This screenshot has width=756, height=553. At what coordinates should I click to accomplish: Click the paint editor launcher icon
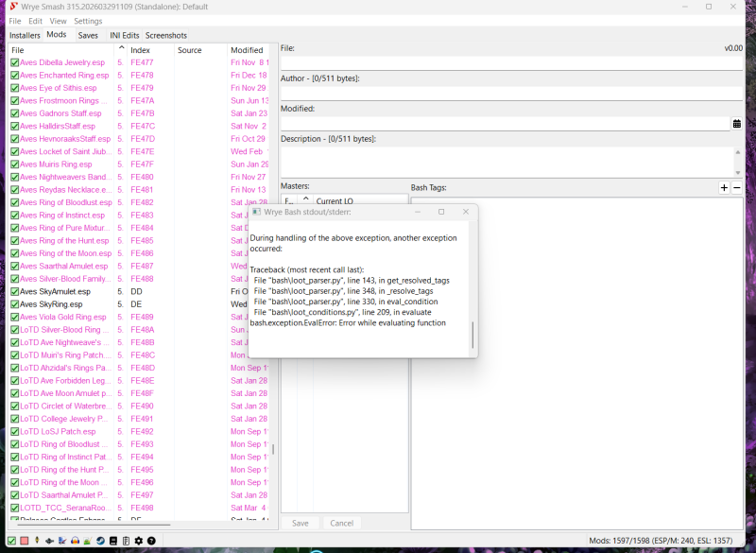click(x=87, y=541)
